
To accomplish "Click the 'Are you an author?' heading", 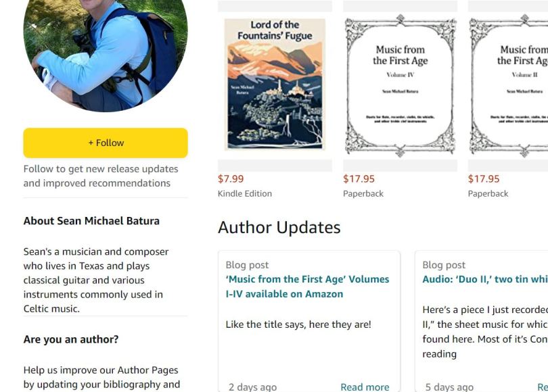I will (71, 339).
